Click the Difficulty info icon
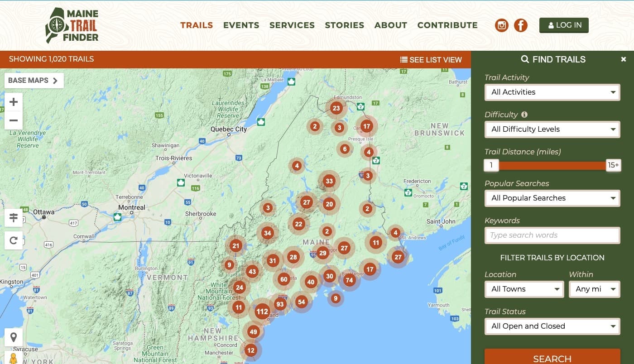 pyautogui.click(x=524, y=115)
